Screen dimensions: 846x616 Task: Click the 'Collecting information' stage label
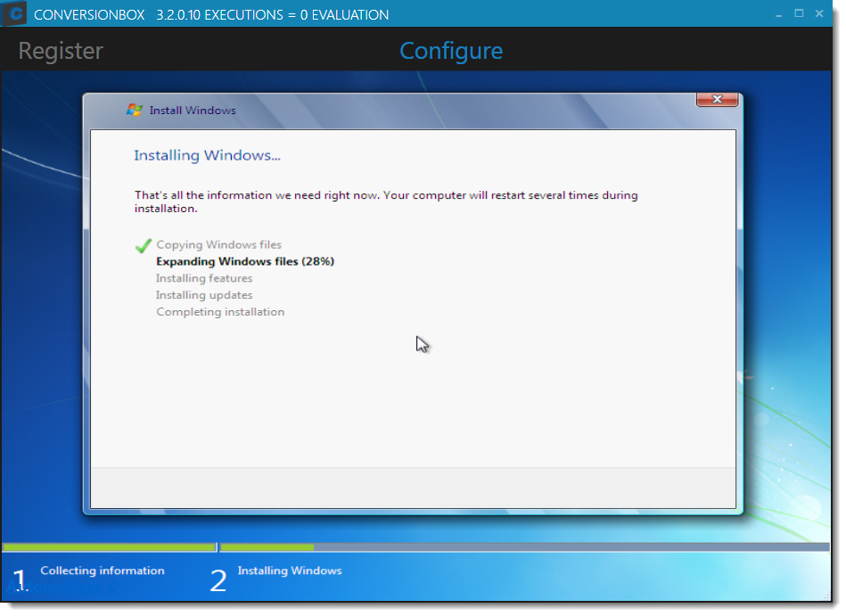pos(103,571)
